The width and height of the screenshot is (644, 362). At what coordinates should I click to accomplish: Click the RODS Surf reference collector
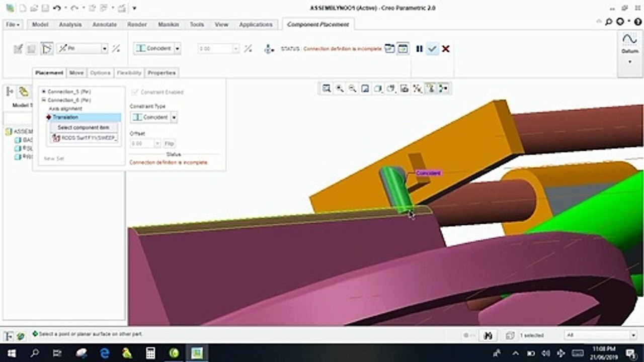tap(84, 137)
